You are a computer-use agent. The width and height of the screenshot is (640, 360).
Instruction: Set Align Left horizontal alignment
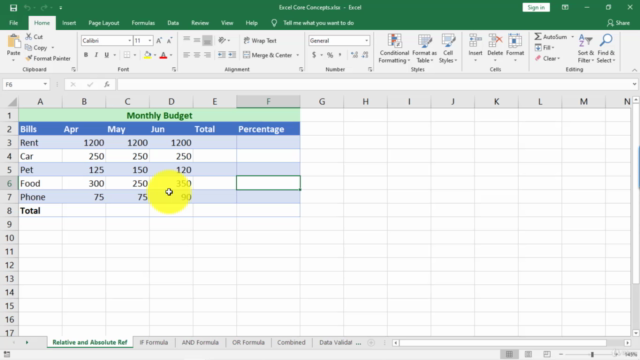coord(187,55)
